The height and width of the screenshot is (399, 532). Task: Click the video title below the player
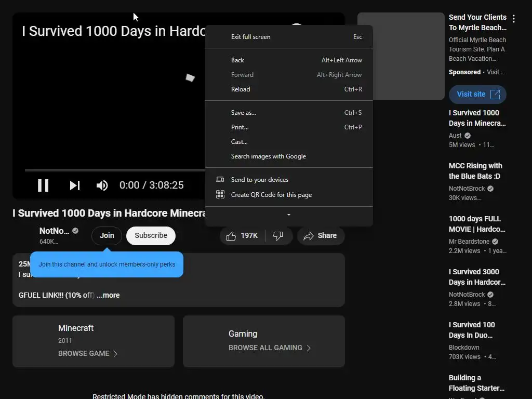pyautogui.click(x=109, y=213)
